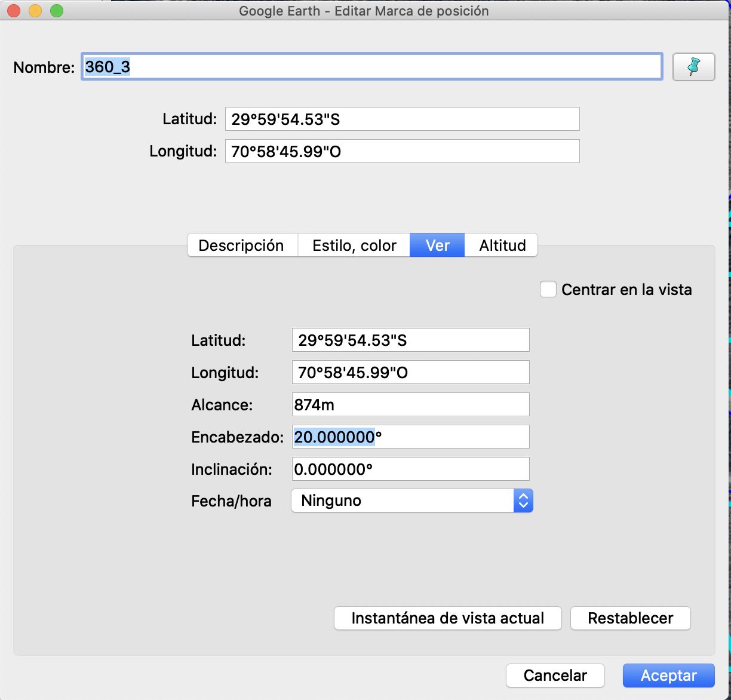Switch to the Descripción tab
Screen dimensions: 731x700
tap(241, 245)
